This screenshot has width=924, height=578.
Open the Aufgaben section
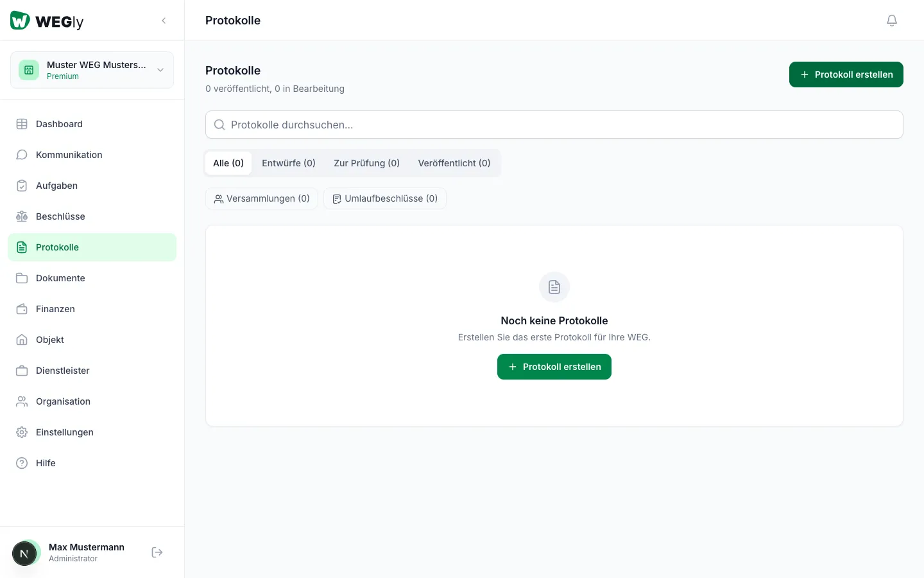[x=56, y=186]
